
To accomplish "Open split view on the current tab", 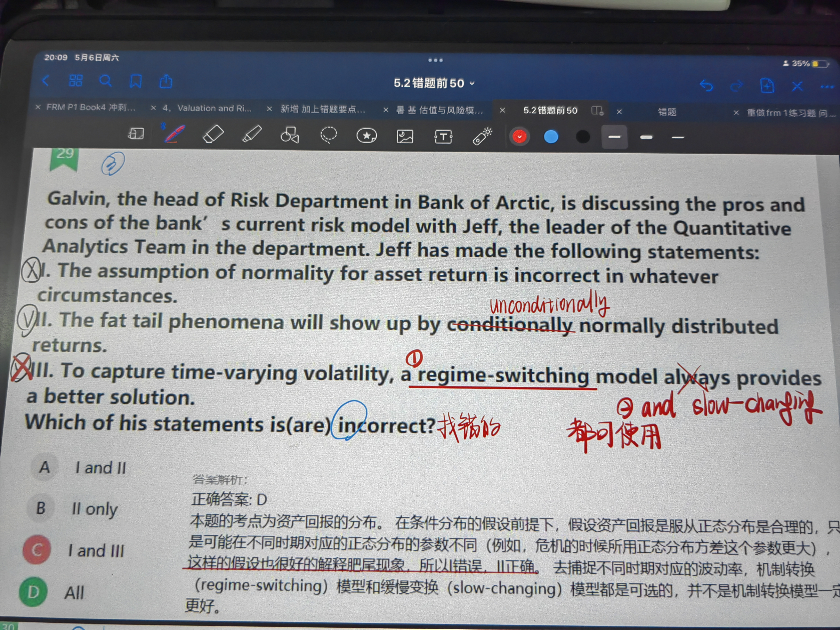I will click(597, 111).
